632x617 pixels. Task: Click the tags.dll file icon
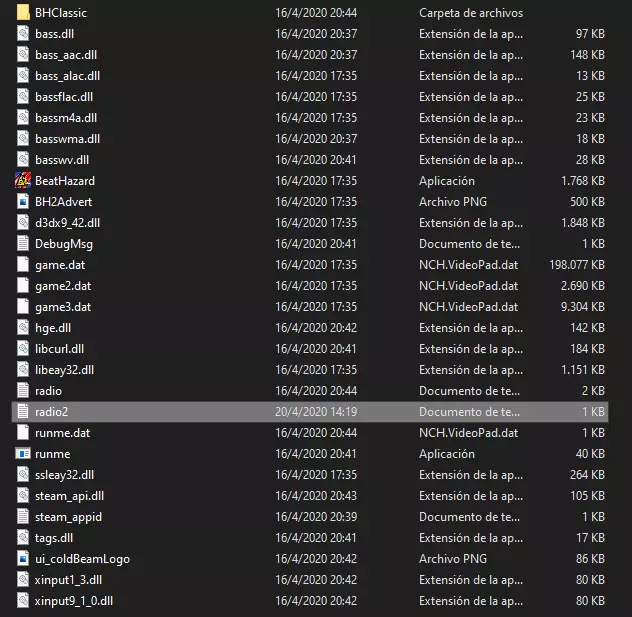coord(23,538)
